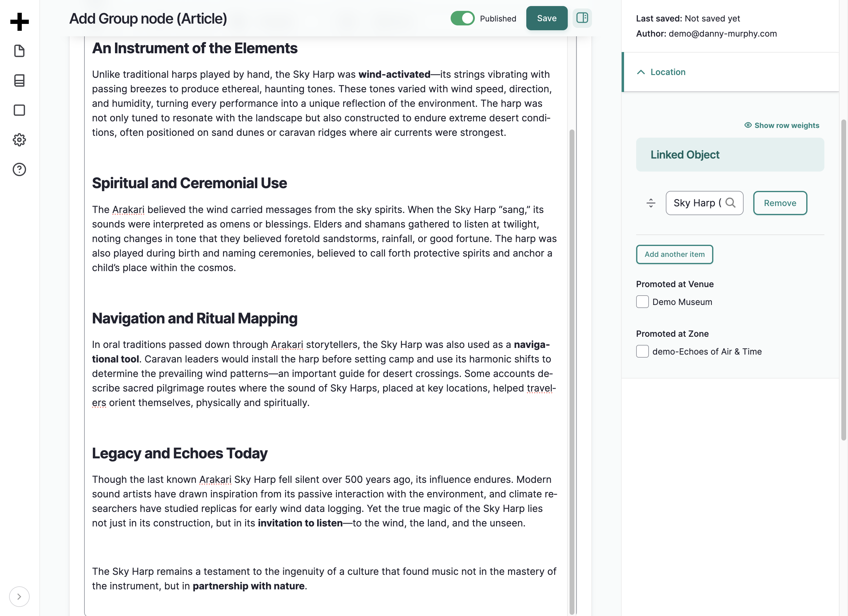Remove the Sky Harp linked object

[780, 203]
